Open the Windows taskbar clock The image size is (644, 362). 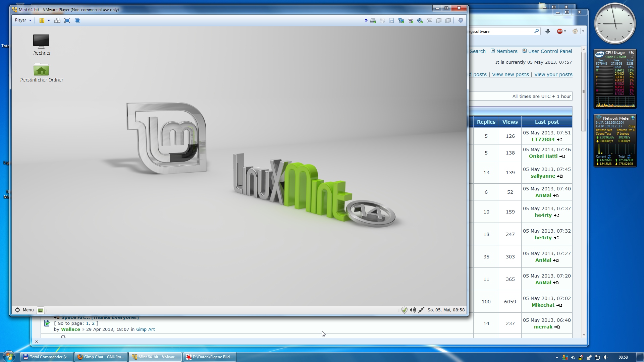pyautogui.click(x=623, y=357)
